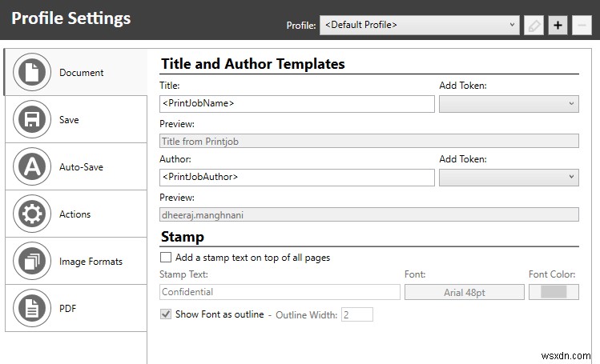This screenshot has width=600, height=364.
Task: Enable stamp text on all pages checkbox
Action: [x=166, y=258]
